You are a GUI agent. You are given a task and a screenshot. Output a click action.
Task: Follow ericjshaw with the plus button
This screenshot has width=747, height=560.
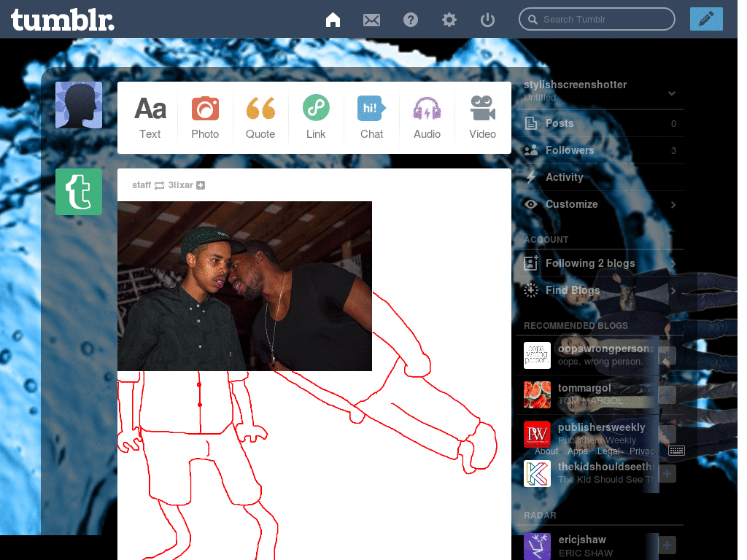[667, 545]
